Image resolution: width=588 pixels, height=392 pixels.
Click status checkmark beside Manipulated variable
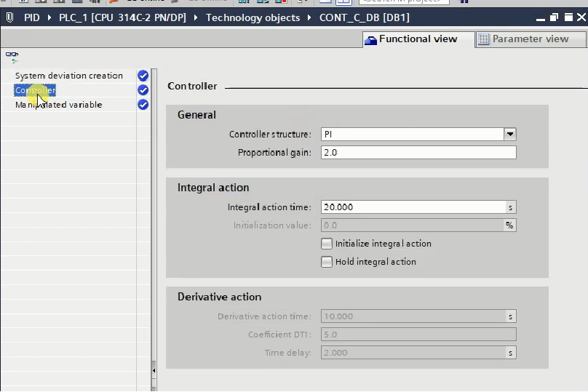[x=143, y=105]
